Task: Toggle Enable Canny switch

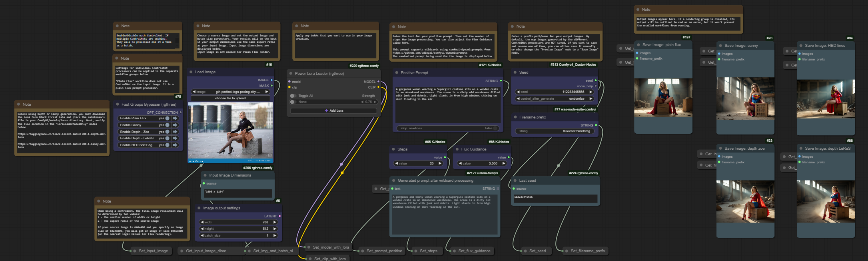Action: click(x=167, y=125)
